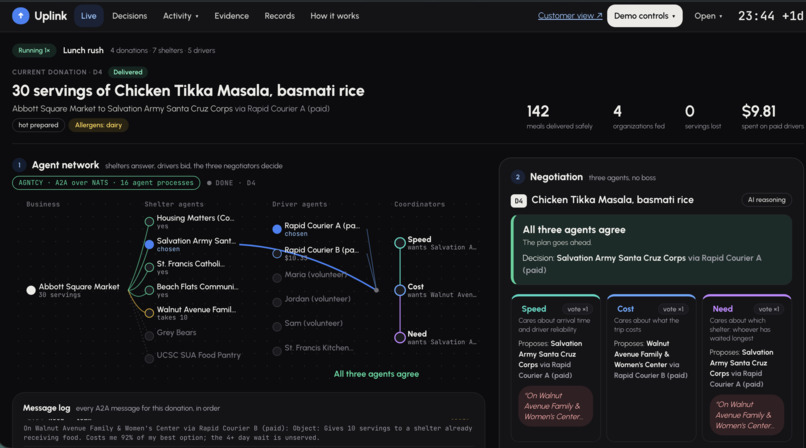Open the How it works page
The image size is (806, 448).
click(x=335, y=16)
